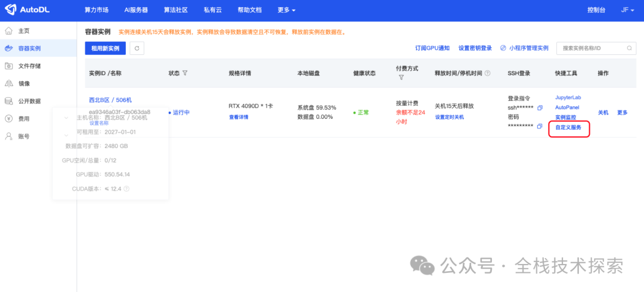Click 关机 to shut down instance
This screenshot has width=644, height=292.
603,113
